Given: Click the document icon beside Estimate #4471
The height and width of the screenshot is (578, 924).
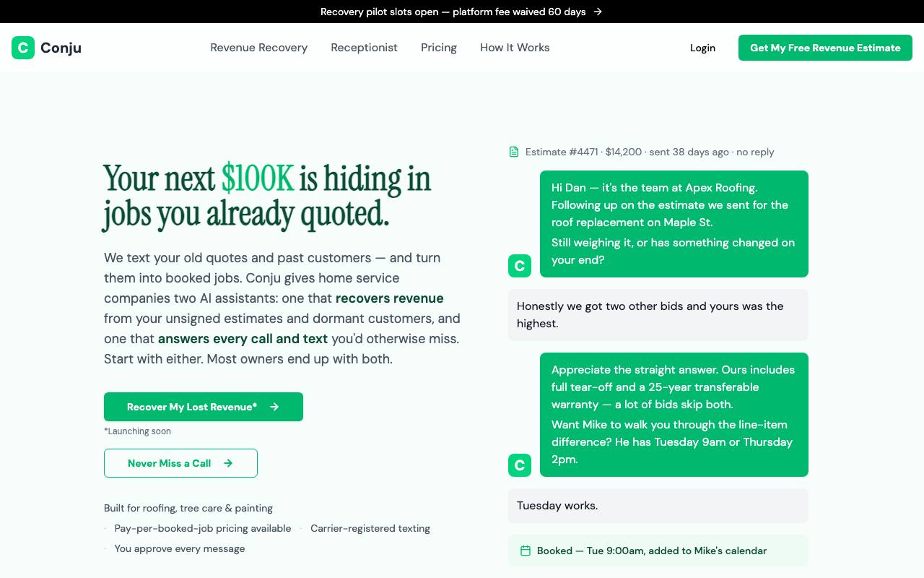Looking at the screenshot, I should 514,152.
